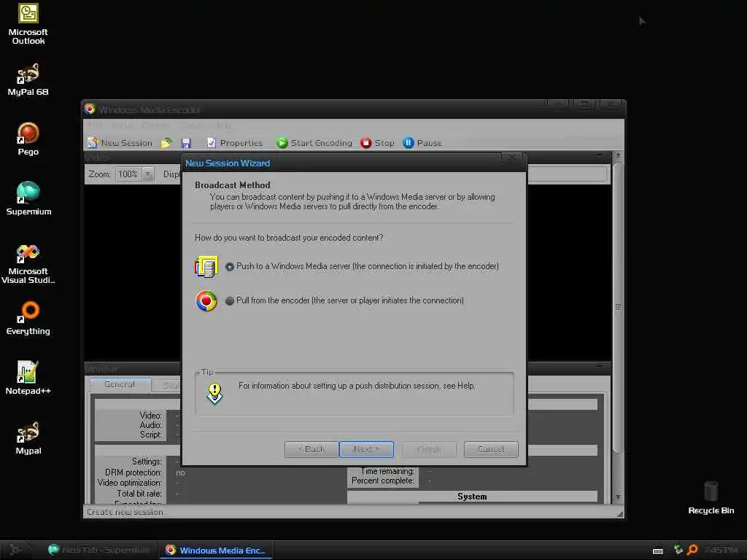Switch to the General monitor tab
This screenshot has height=560, width=747.
point(120,384)
